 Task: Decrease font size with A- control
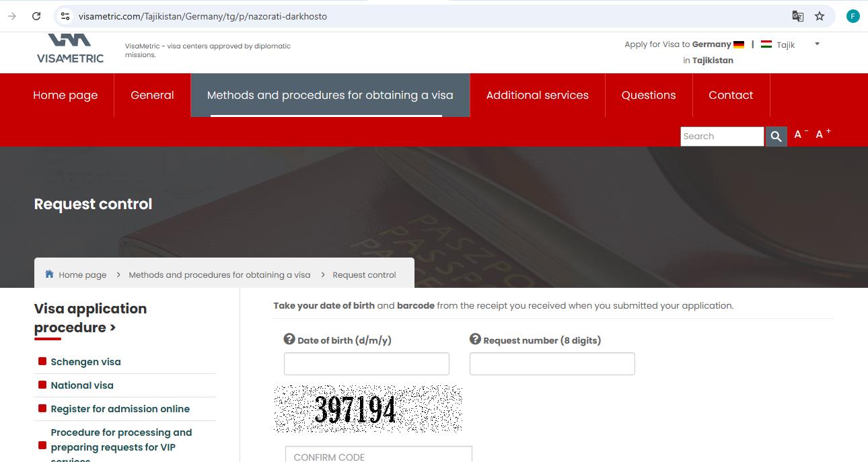pyautogui.click(x=798, y=134)
